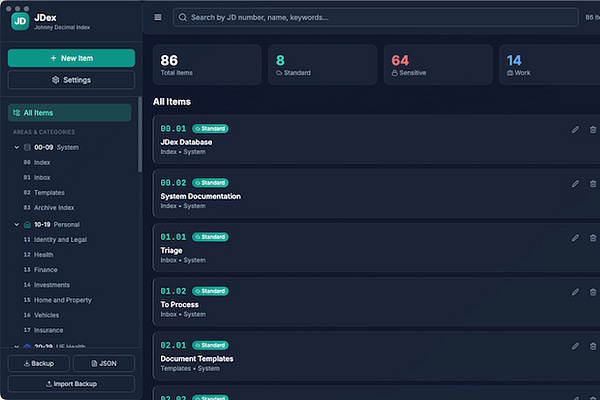Open Settings
This screenshot has height=400, width=600.
point(71,80)
